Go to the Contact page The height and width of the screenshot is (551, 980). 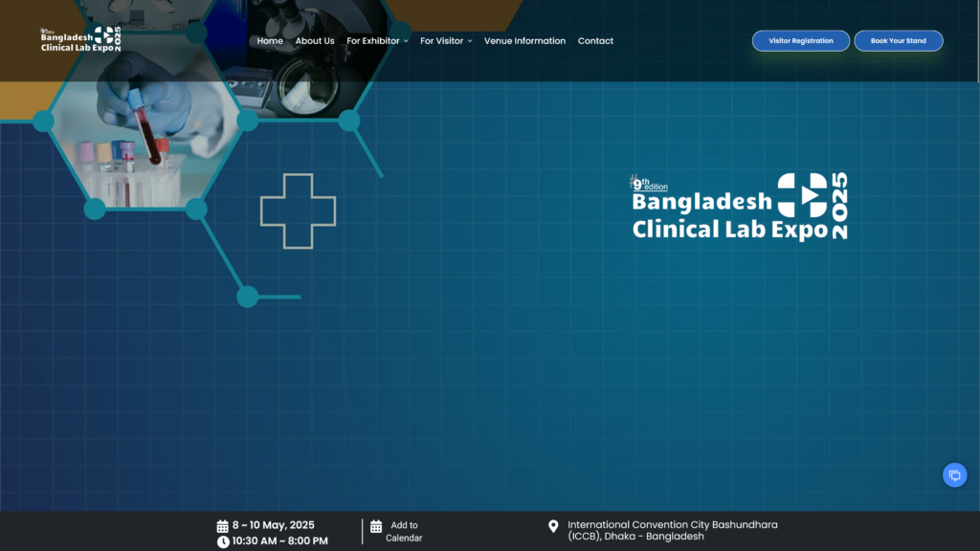click(x=595, y=40)
